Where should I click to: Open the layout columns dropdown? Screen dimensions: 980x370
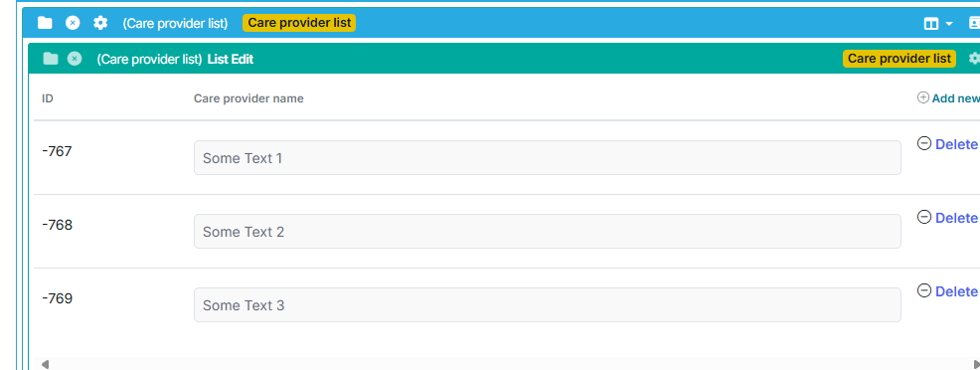(938, 24)
